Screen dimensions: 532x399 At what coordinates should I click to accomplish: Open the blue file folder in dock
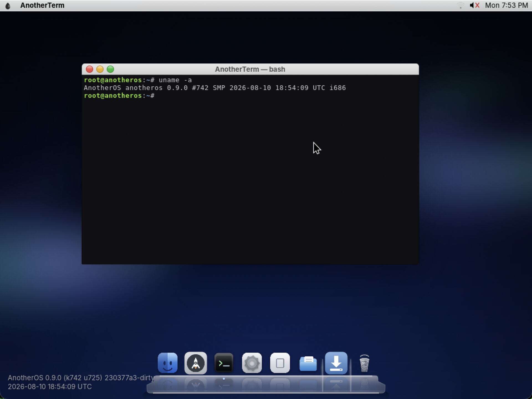[x=308, y=364]
